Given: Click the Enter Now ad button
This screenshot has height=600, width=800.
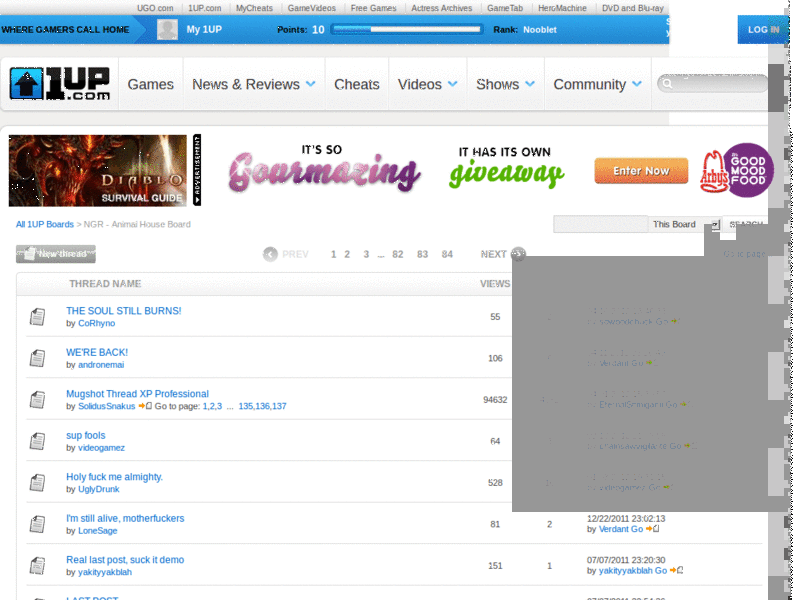Looking at the screenshot, I should 641,171.
